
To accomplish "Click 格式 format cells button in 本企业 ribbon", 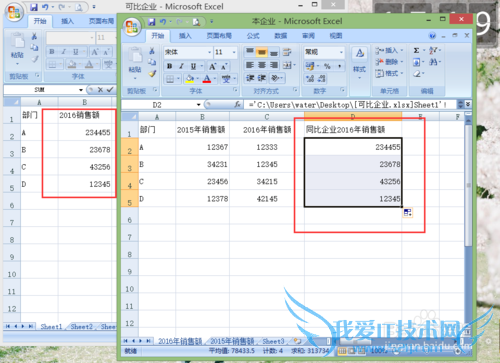I will click(x=389, y=73).
